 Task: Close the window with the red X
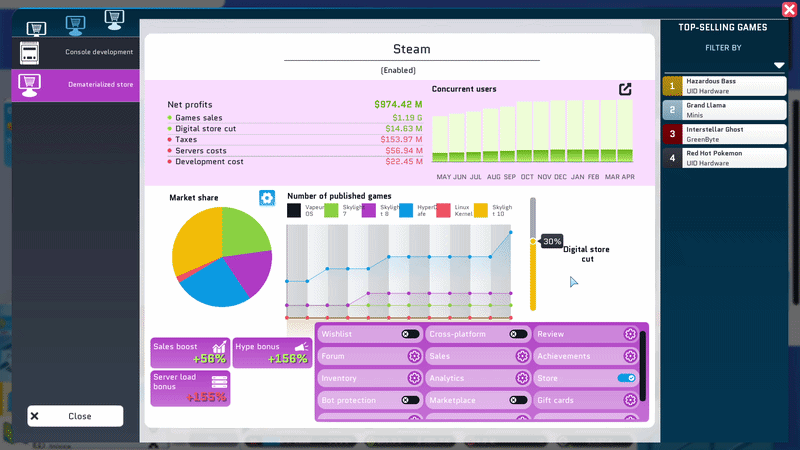coord(789,9)
